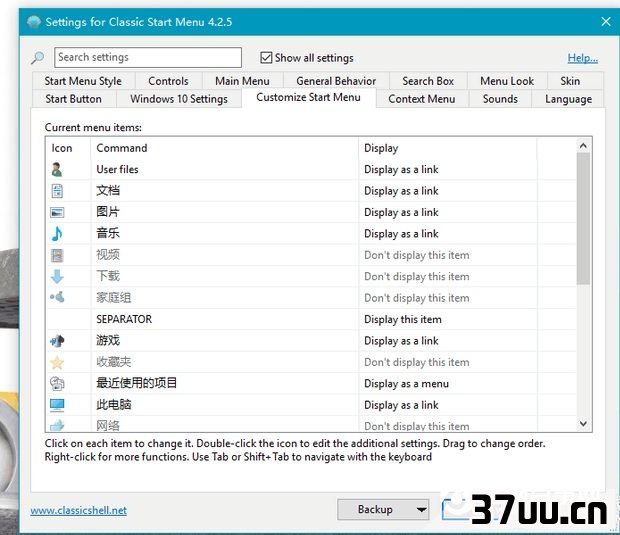Select the 视频 command
620x535 pixels.
[108, 255]
